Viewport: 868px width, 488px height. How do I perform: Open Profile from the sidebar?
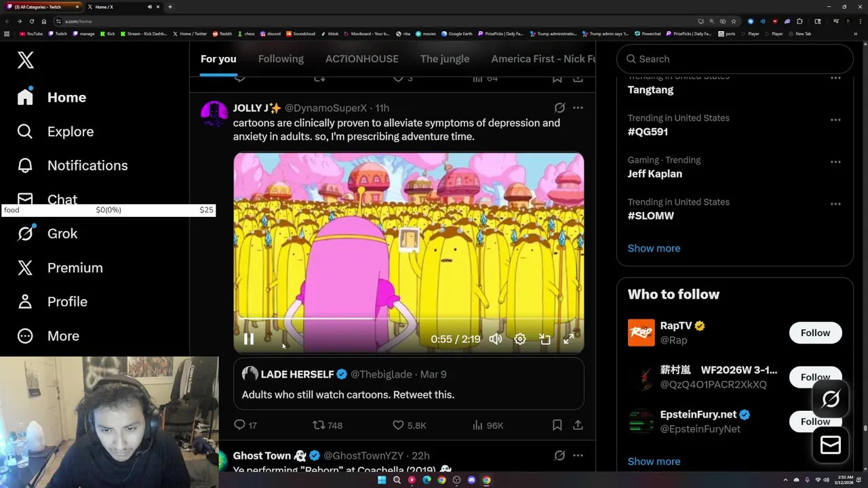tap(52, 302)
